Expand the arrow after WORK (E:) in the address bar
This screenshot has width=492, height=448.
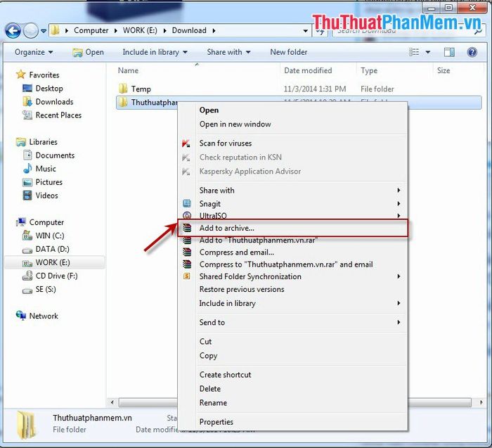[x=164, y=30]
